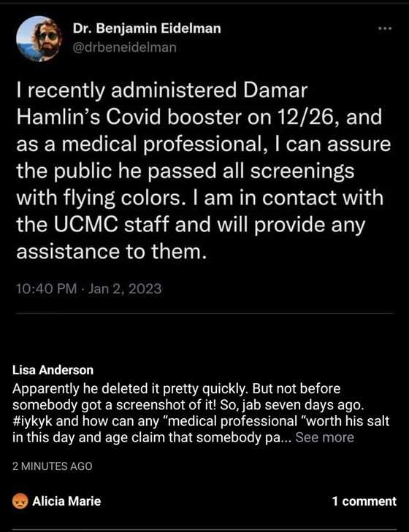Open the Dr. Benjamin Eidelman display name
The image size is (409, 532).
[147, 28]
